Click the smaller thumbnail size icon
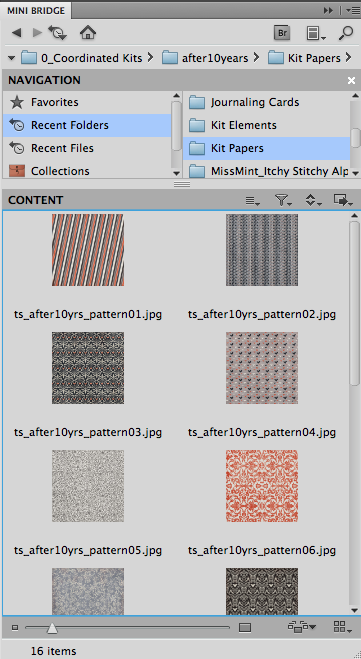 (15, 628)
